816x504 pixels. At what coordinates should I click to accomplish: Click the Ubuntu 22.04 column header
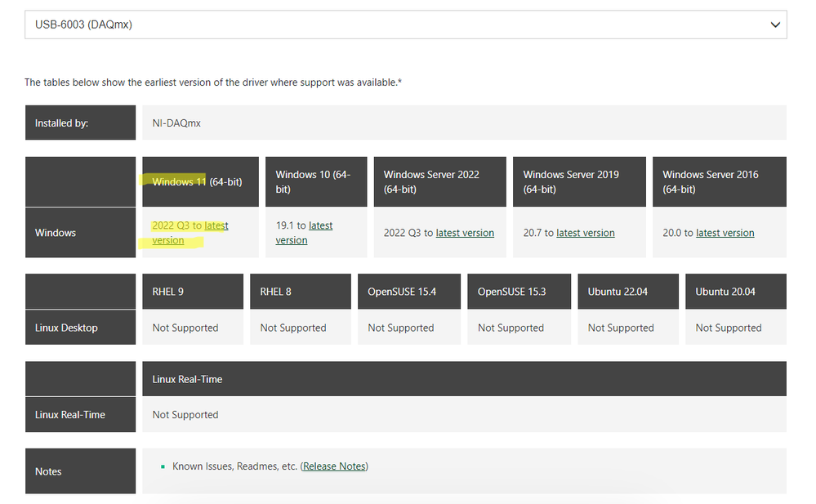coord(628,292)
